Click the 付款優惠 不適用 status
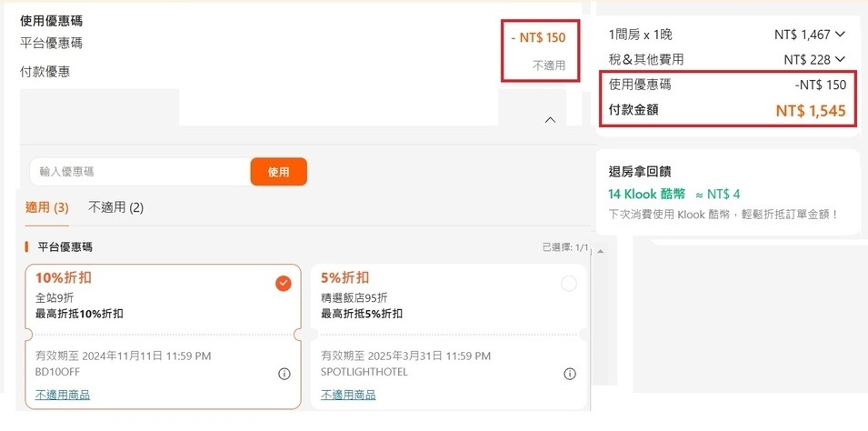The width and height of the screenshot is (868, 431). (x=549, y=65)
